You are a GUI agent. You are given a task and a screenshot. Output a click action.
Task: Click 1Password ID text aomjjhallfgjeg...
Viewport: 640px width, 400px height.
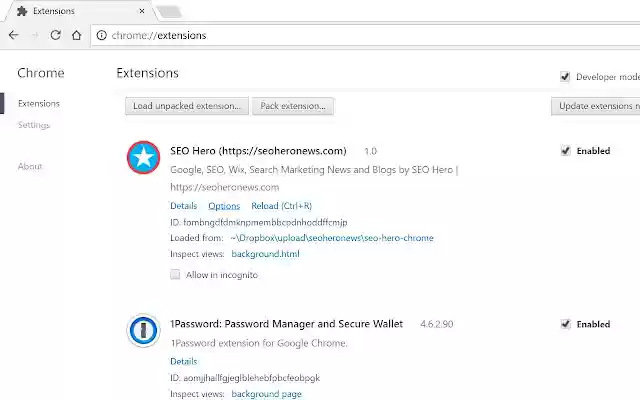pyautogui.click(x=245, y=378)
